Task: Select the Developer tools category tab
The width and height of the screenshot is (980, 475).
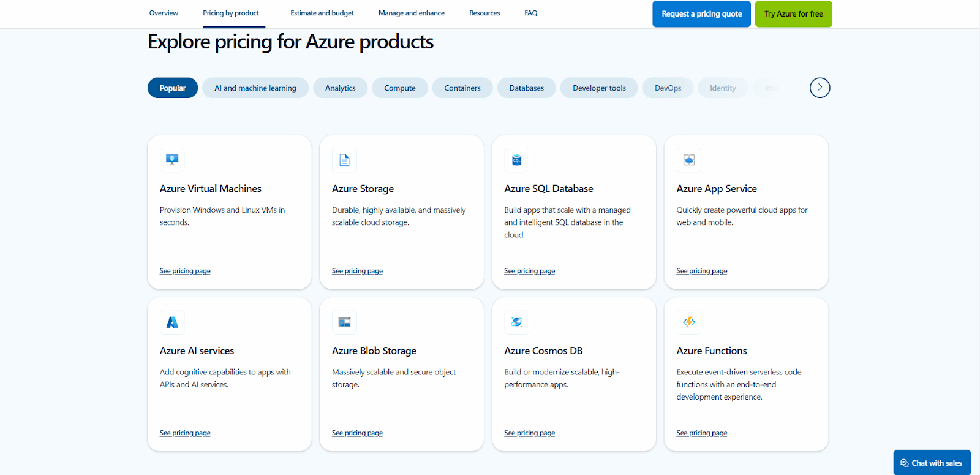Action: [x=599, y=88]
